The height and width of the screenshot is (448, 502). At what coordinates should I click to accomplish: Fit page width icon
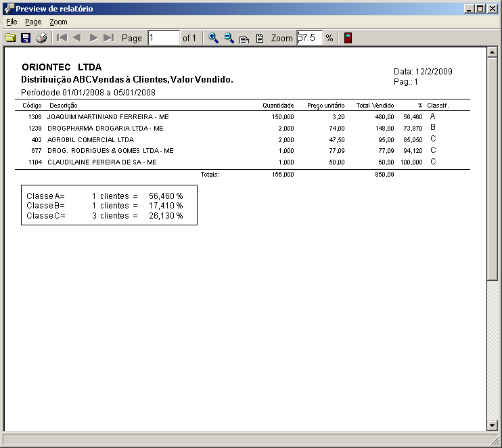[244, 39]
